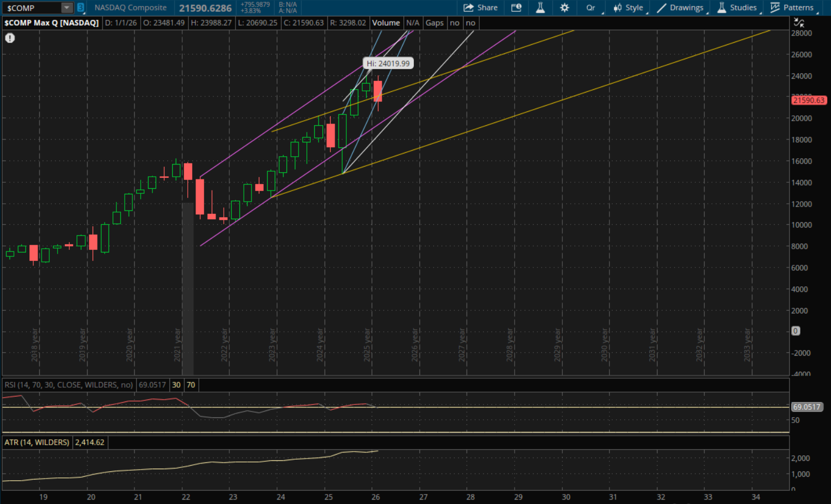Toggle the Gaps label in the chart header
The image size is (831, 504).
coord(434,23)
